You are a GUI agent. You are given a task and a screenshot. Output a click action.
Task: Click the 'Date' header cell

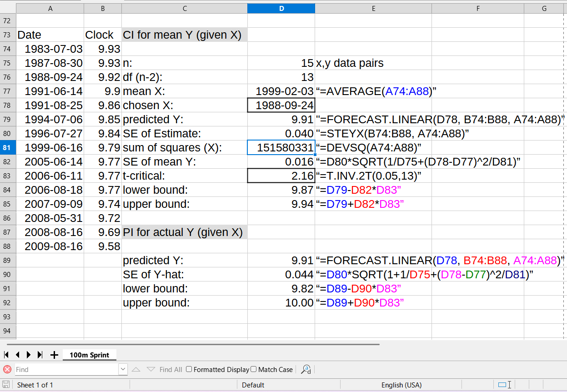point(50,35)
